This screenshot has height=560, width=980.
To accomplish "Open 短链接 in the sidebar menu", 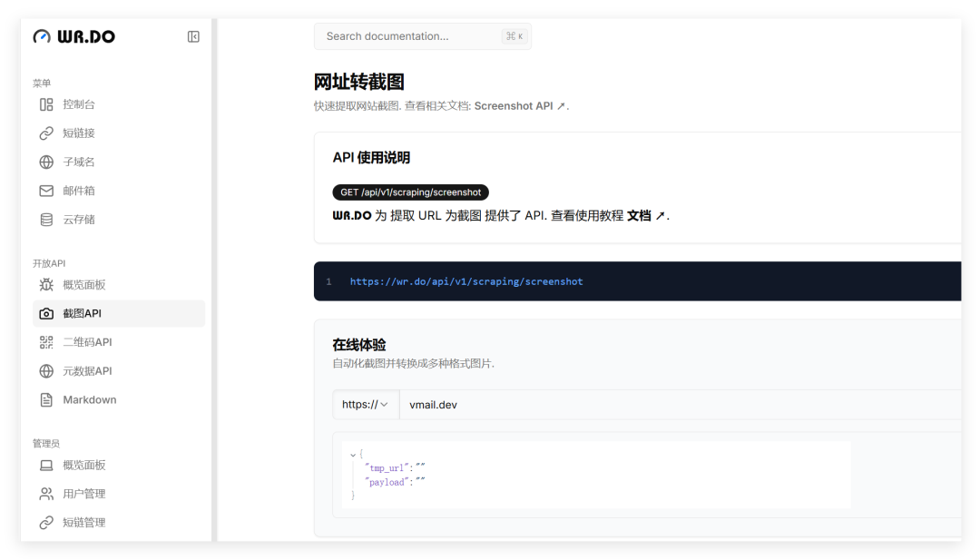I will click(119, 133).
